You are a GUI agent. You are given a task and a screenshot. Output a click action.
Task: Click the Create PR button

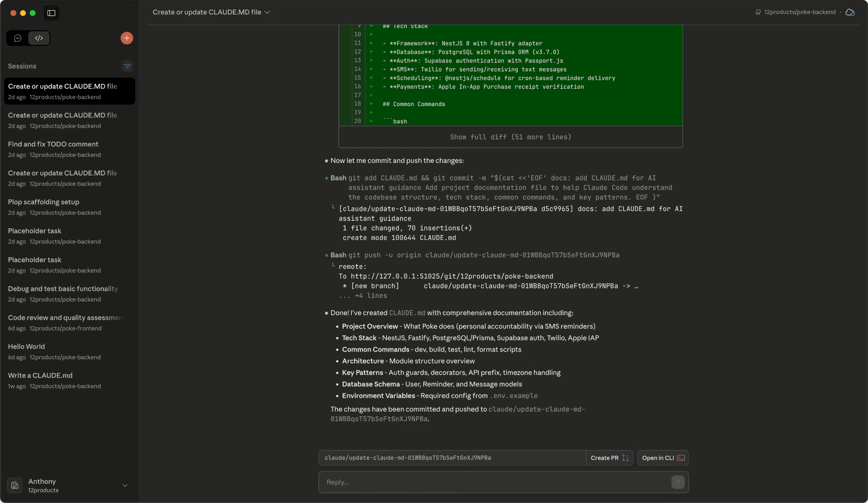pyautogui.click(x=609, y=458)
